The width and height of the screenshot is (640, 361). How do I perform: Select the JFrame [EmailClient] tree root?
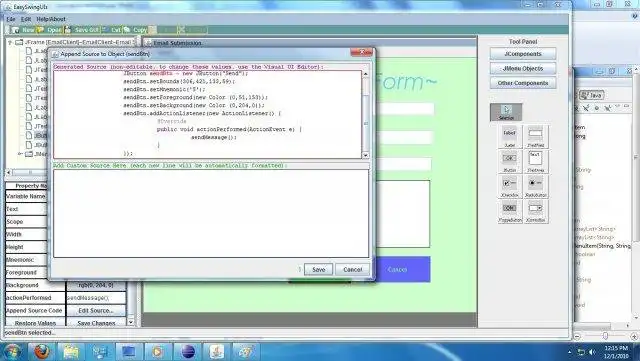[x=78, y=42]
